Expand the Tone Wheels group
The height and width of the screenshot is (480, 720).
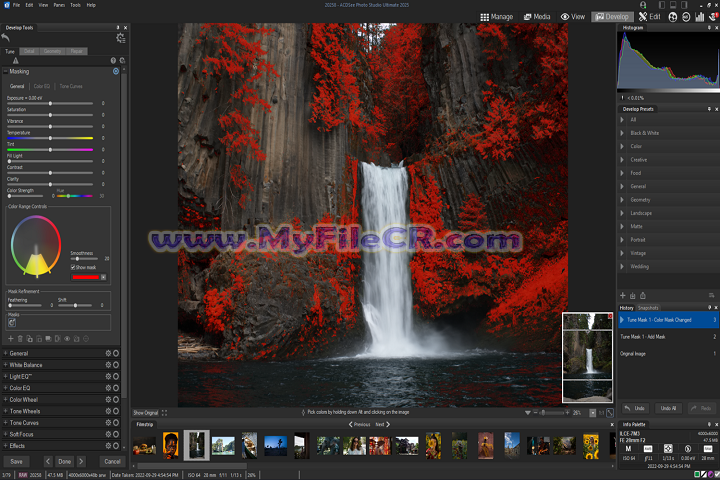point(6,411)
